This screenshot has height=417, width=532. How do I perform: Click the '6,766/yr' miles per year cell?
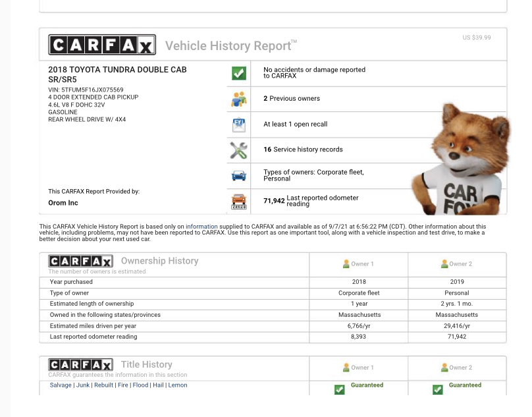coord(359,326)
